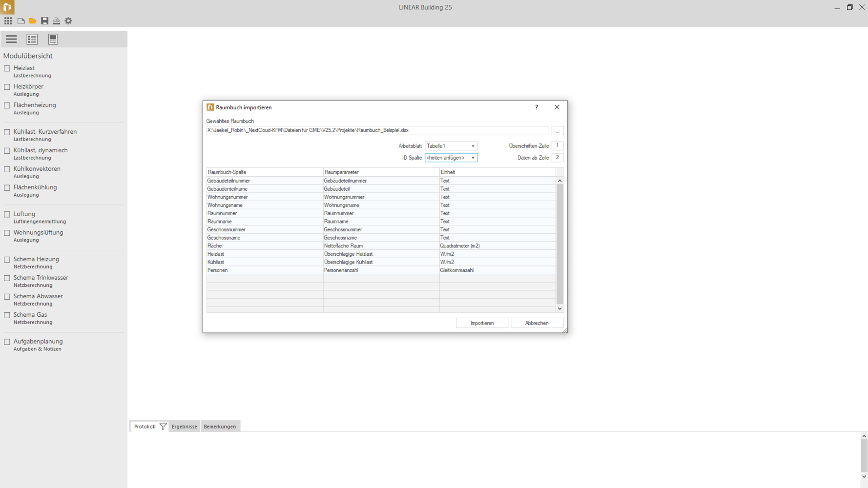Open the module grid icon in toolbar

8,20
